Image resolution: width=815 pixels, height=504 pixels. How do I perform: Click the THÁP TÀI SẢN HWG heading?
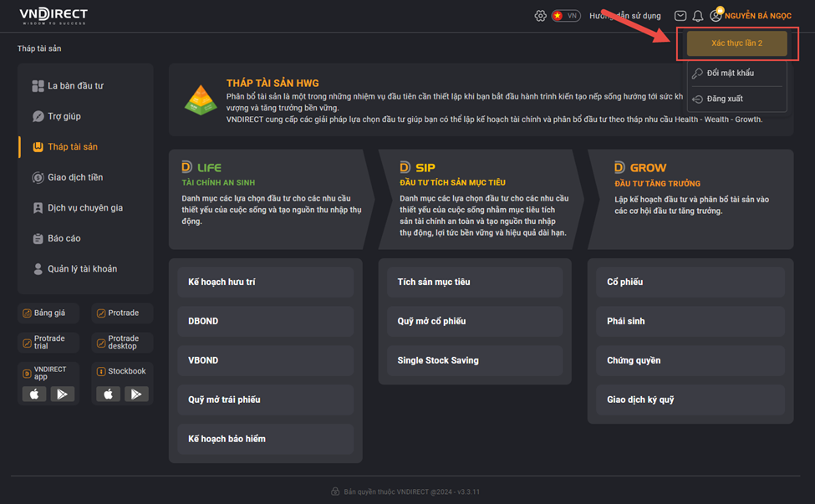[x=273, y=83]
